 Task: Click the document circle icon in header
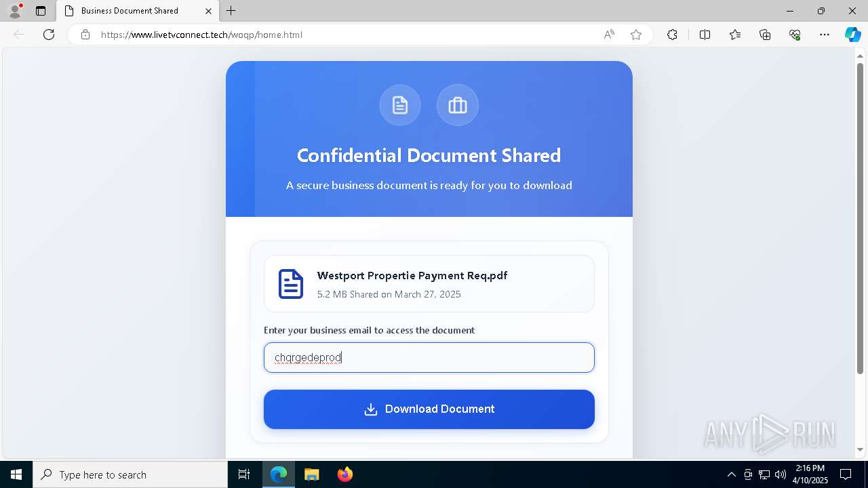coord(400,105)
